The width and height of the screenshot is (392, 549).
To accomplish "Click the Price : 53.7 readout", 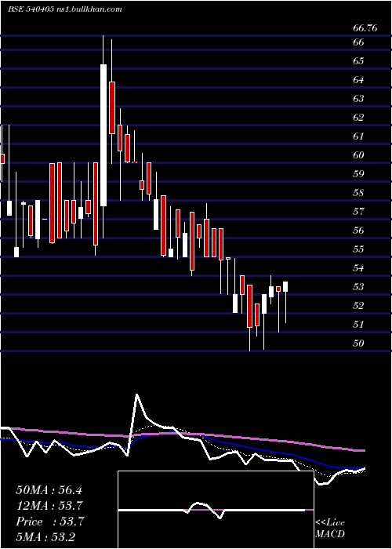I will tap(49, 522).
